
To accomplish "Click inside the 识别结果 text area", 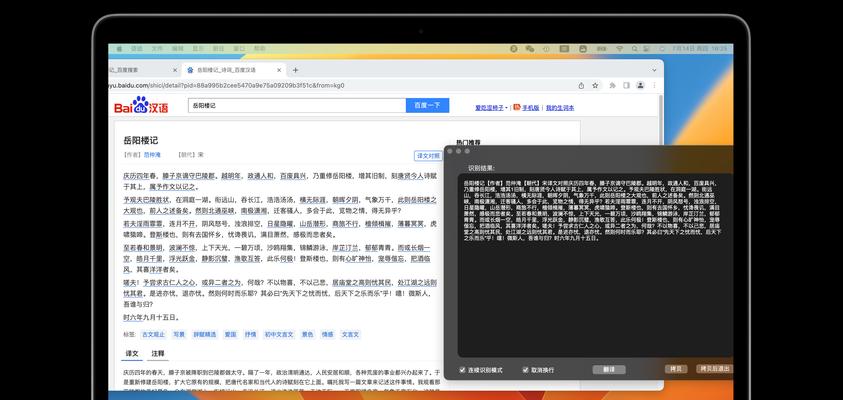I will [595, 265].
